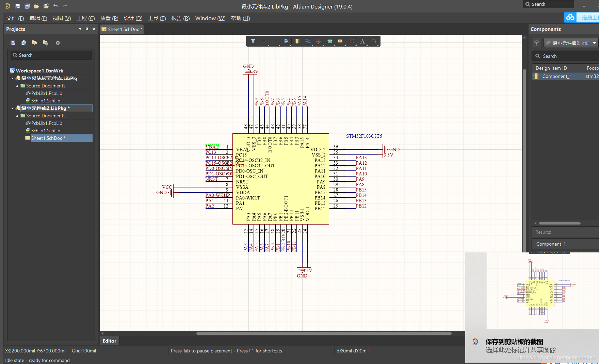The width and height of the screenshot is (599, 364).
Task: Click the title bar Search box
Action: [x=549, y=4]
